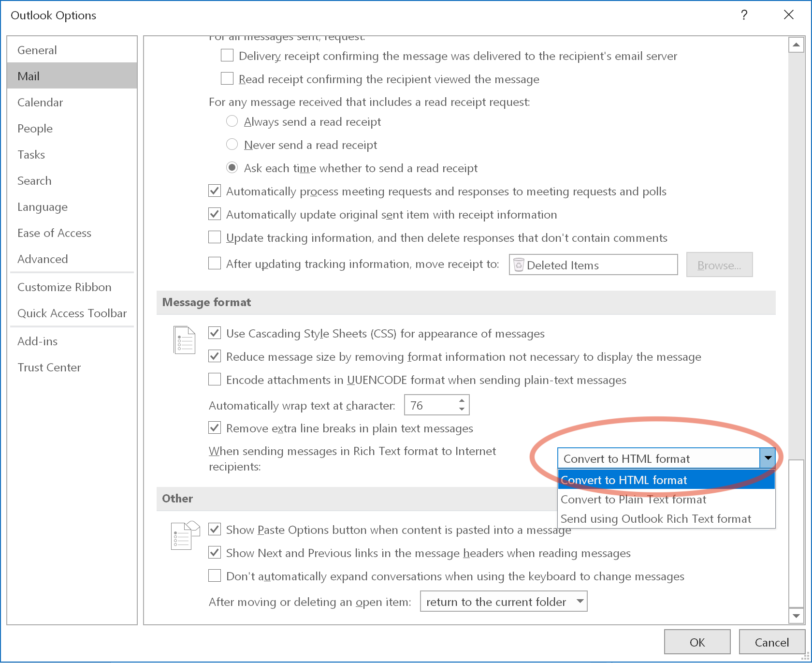This screenshot has width=812, height=663.
Task: Select 'Convert to Plain Text format' option
Action: tap(633, 499)
